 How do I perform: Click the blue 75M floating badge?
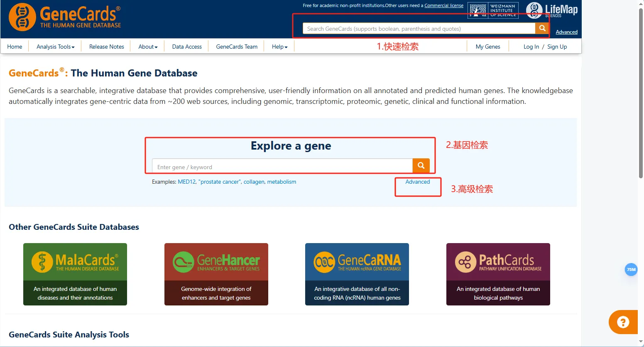pos(631,270)
